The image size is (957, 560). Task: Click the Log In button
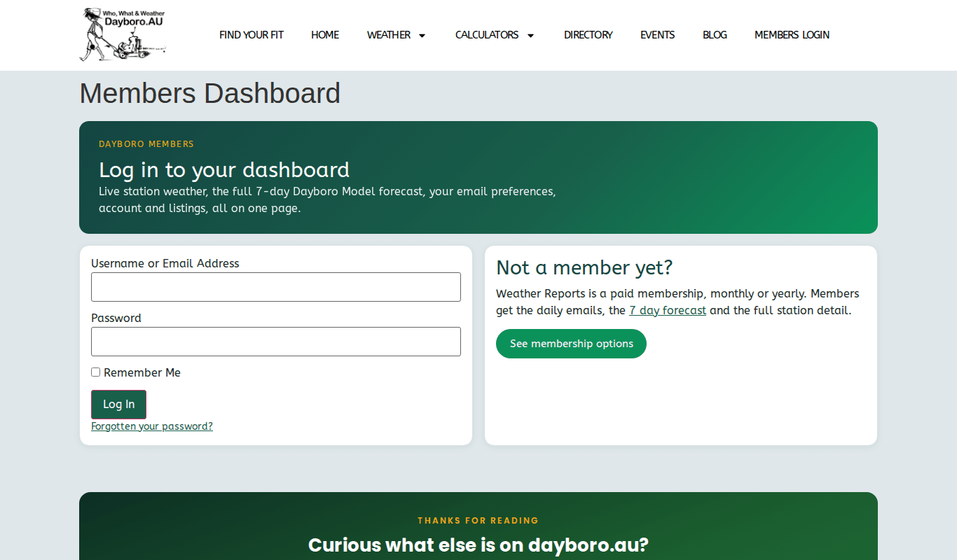[x=118, y=405]
